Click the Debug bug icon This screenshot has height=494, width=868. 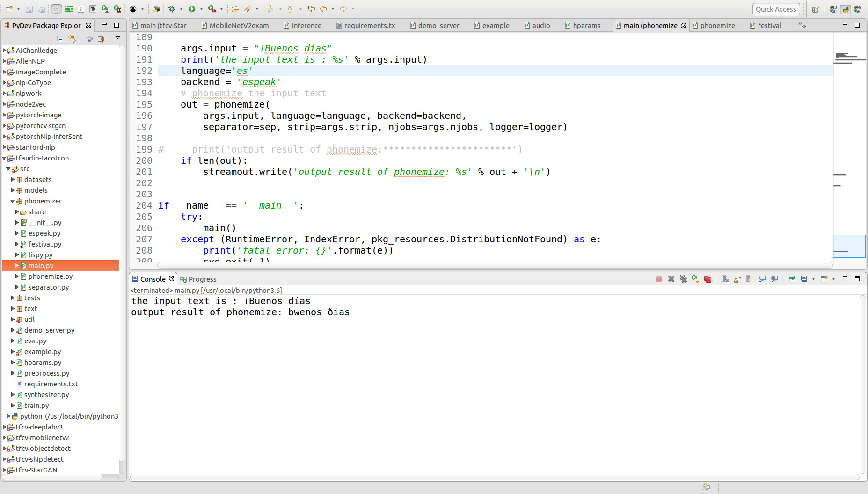coord(172,9)
